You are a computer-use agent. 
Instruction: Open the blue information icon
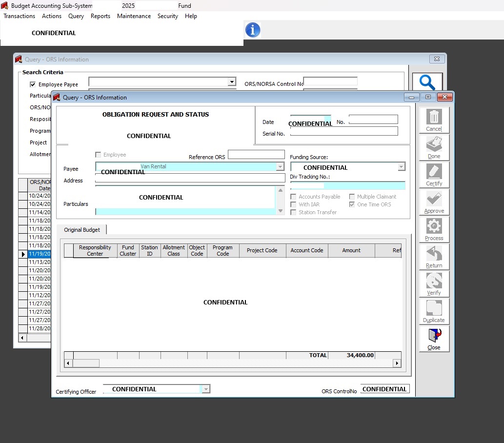click(252, 30)
